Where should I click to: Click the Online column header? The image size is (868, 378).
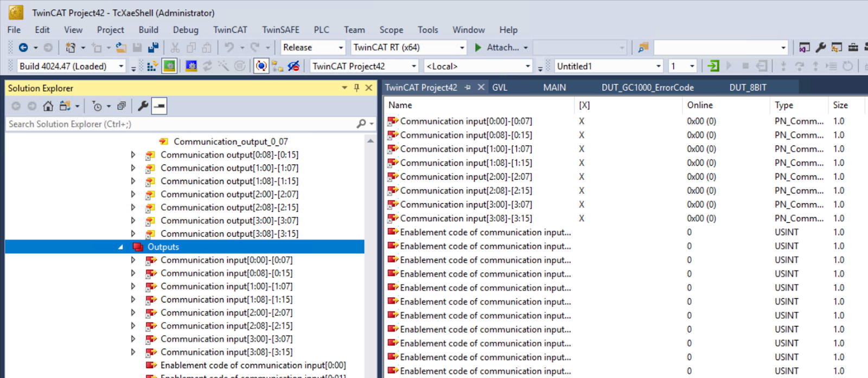(x=726, y=105)
